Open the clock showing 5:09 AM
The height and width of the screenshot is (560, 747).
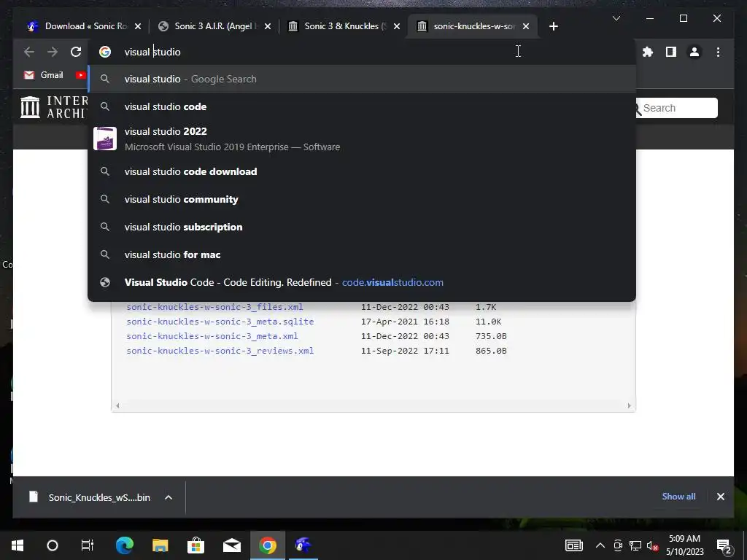[684, 545]
